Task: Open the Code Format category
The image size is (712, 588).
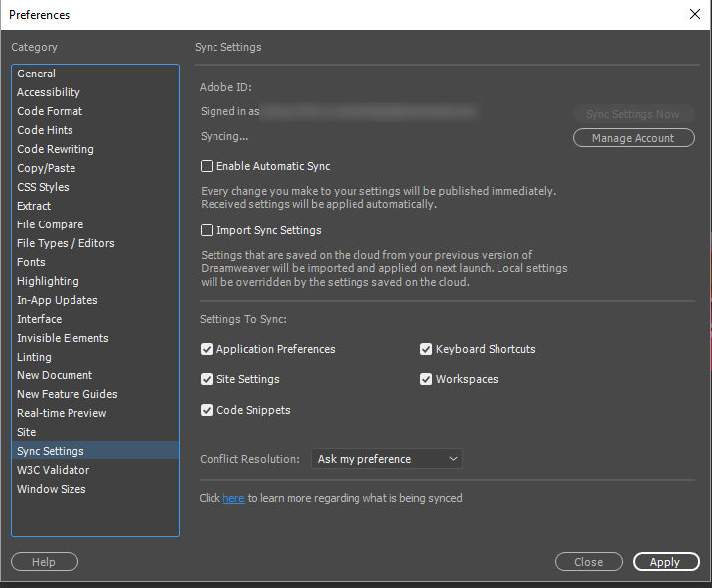Action: (x=95, y=111)
